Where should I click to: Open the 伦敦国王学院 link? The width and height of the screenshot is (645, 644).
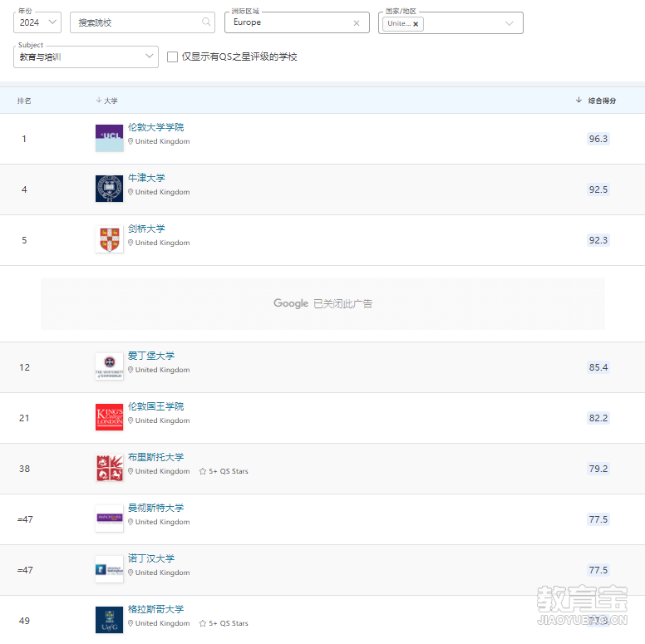point(155,406)
